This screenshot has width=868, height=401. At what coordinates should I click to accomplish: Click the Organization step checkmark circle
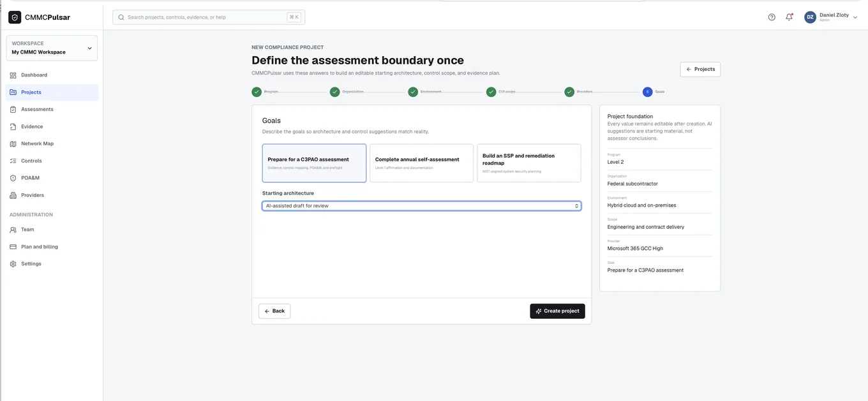pos(334,92)
